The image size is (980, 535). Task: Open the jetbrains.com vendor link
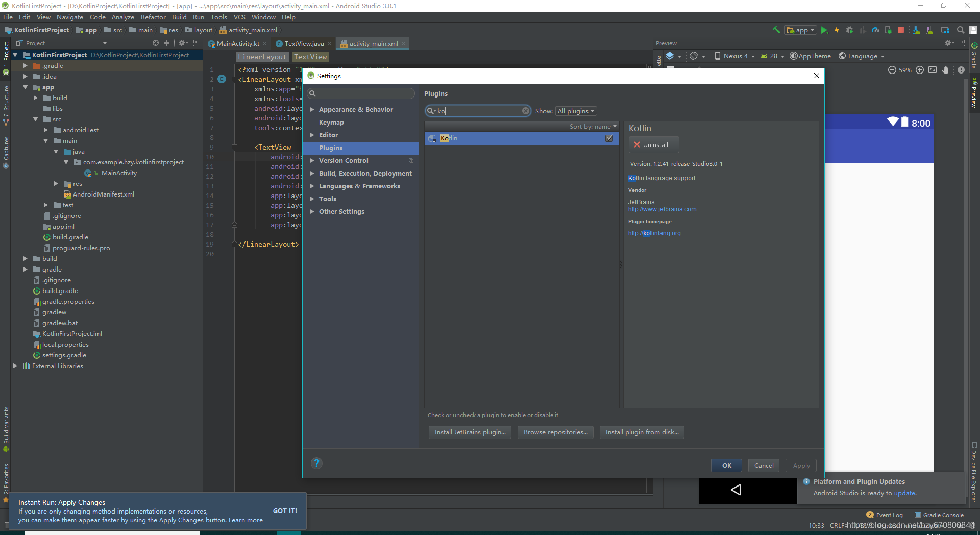[x=662, y=209]
